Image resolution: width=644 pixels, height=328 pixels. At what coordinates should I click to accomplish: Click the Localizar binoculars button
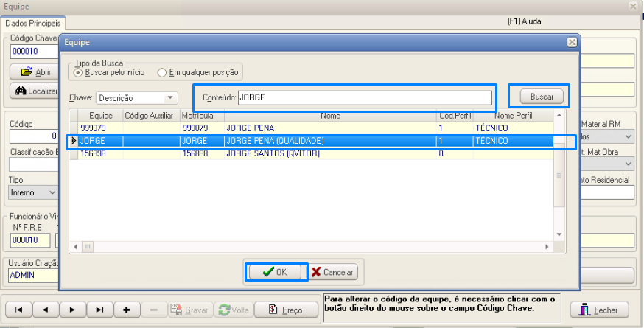[35, 91]
